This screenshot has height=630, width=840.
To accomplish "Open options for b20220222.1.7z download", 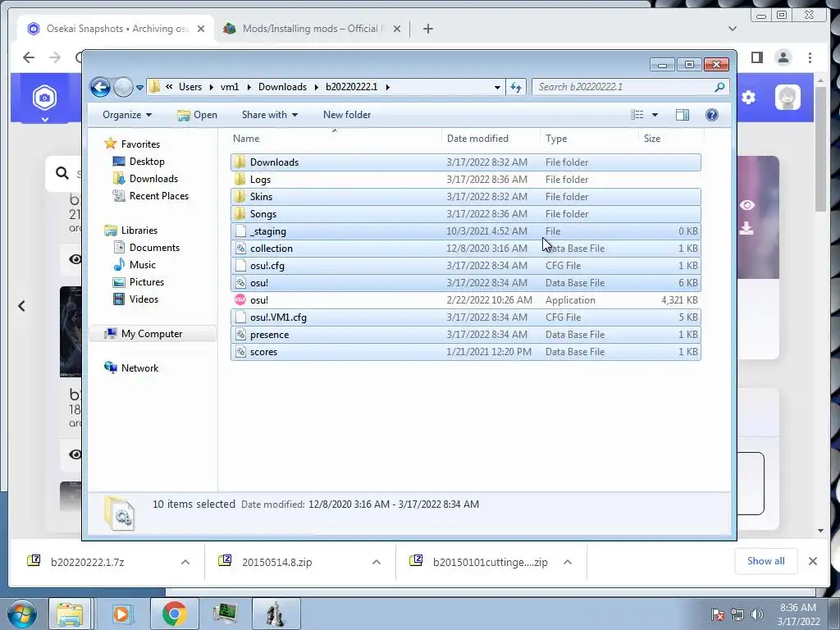I will click(x=185, y=562).
